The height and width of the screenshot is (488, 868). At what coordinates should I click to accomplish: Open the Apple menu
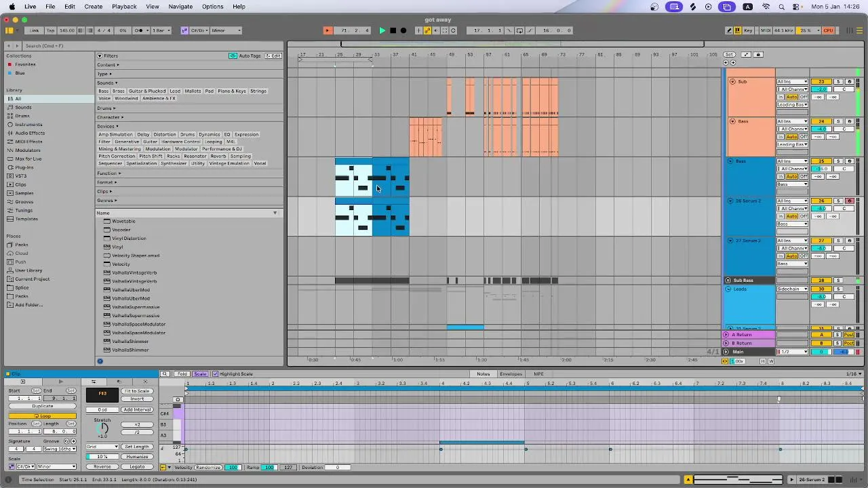click(x=12, y=6)
